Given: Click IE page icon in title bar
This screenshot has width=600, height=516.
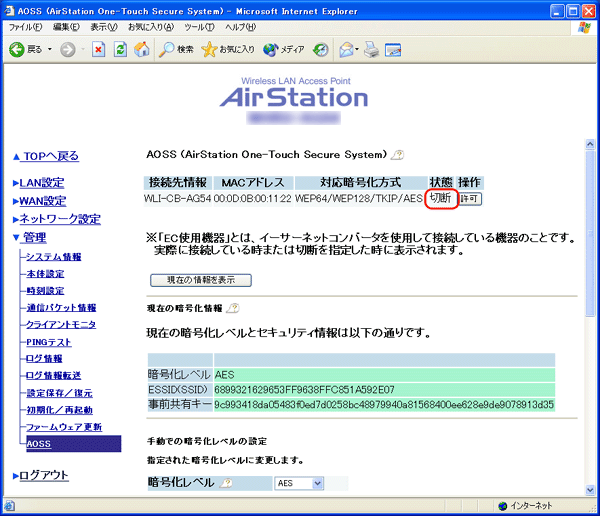Looking at the screenshot, I should point(9,11).
